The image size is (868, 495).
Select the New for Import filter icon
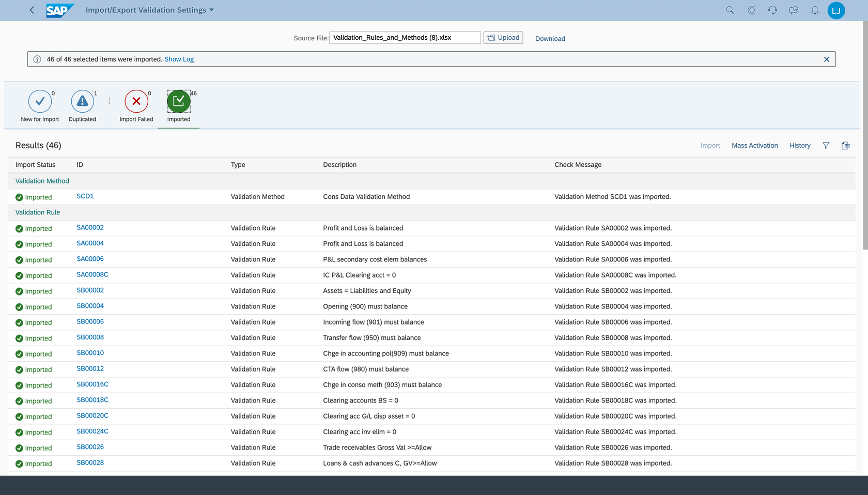tap(40, 101)
